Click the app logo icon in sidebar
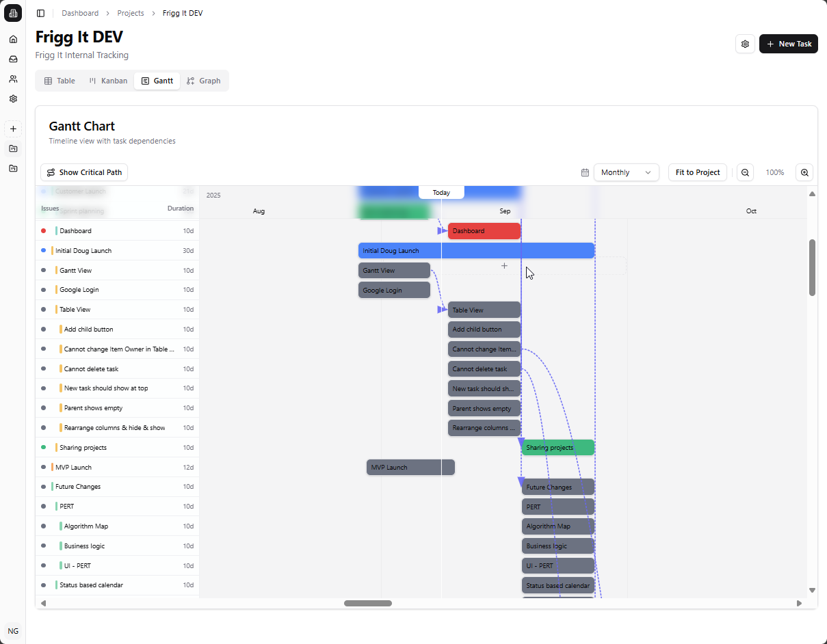The image size is (827, 644). coord(13,13)
